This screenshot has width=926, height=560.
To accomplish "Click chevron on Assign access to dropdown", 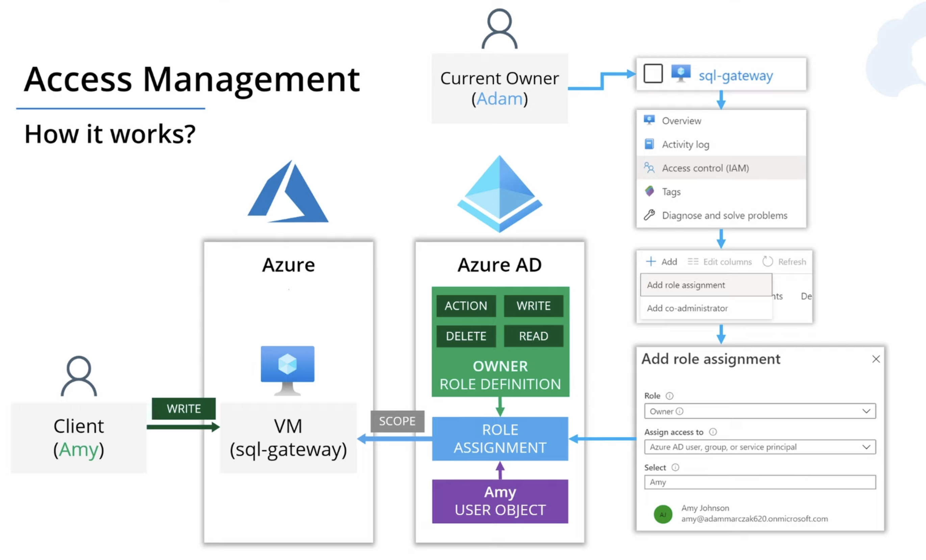I will (x=866, y=447).
